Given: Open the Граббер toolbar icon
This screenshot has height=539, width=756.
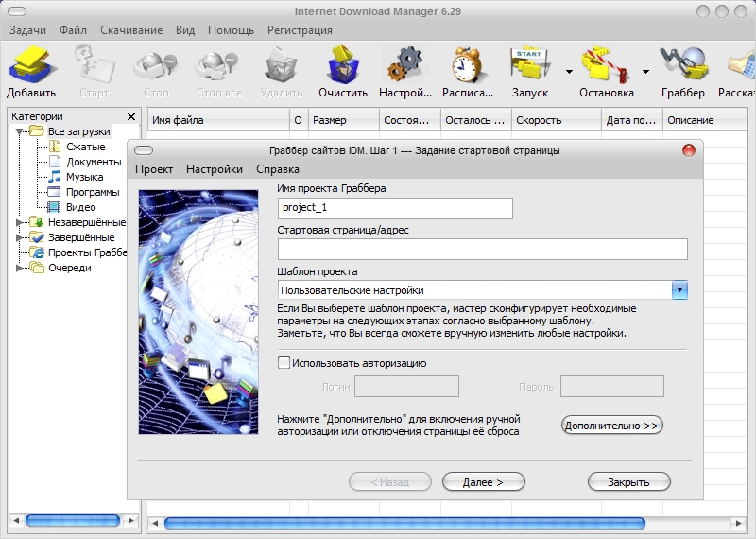Looking at the screenshot, I should [682, 64].
